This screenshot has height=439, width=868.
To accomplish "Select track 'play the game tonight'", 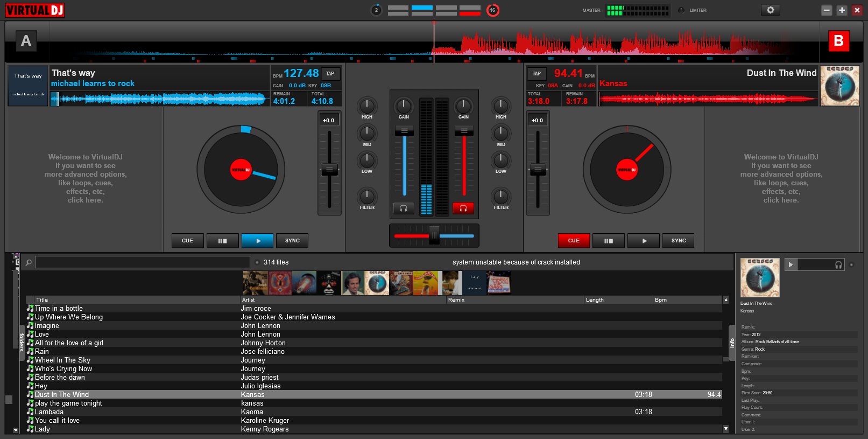I will point(374,403).
